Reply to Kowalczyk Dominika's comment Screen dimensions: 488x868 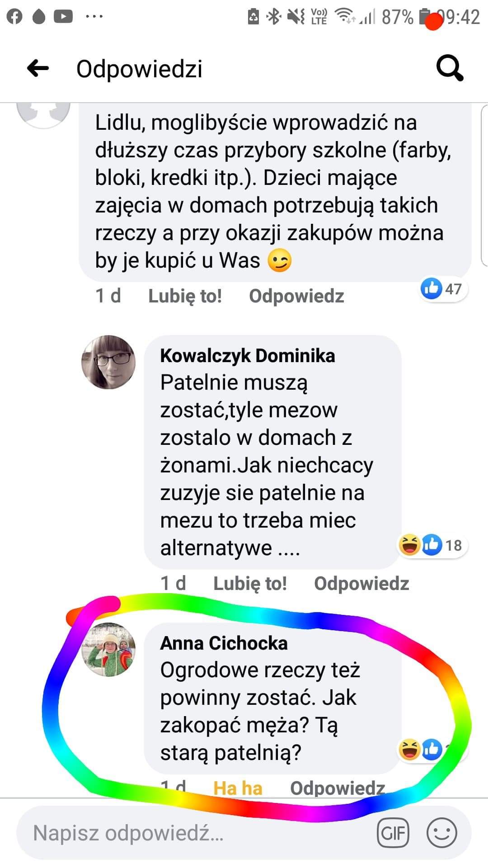pyautogui.click(x=361, y=584)
